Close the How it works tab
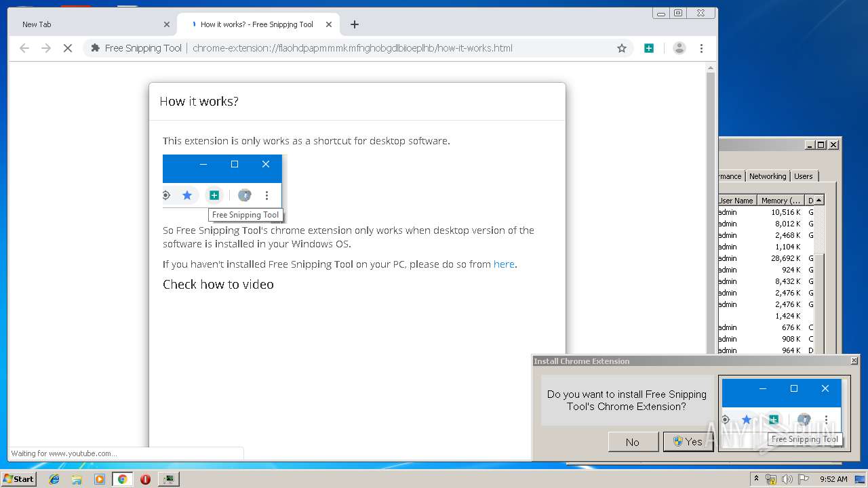868x488 pixels. coord(329,24)
